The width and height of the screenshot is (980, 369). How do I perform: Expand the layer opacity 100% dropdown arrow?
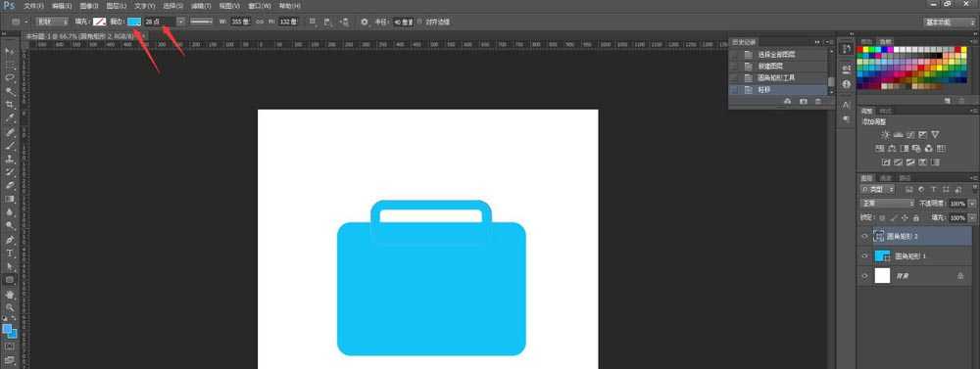(x=971, y=204)
